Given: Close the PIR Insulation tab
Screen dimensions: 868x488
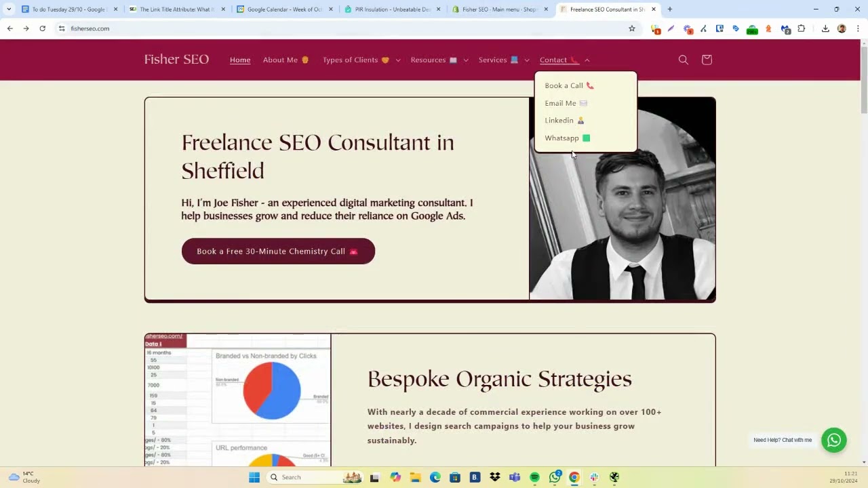Looking at the screenshot, I should [439, 9].
